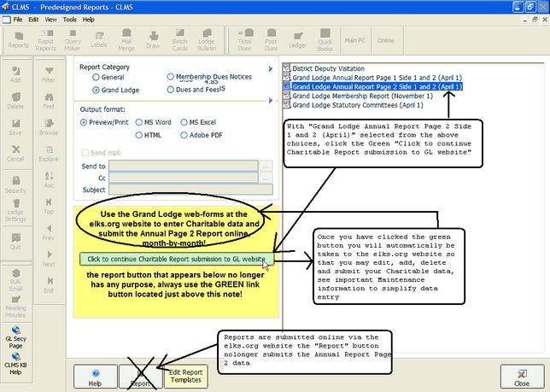Click the Edit Report Templates button
This screenshot has width=550, height=392.
coord(187,375)
